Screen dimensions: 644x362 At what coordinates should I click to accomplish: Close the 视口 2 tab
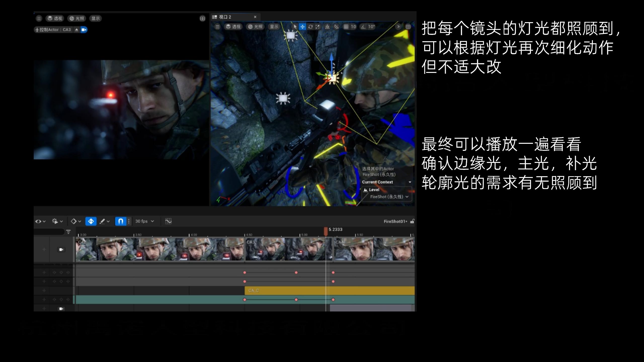pyautogui.click(x=255, y=17)
